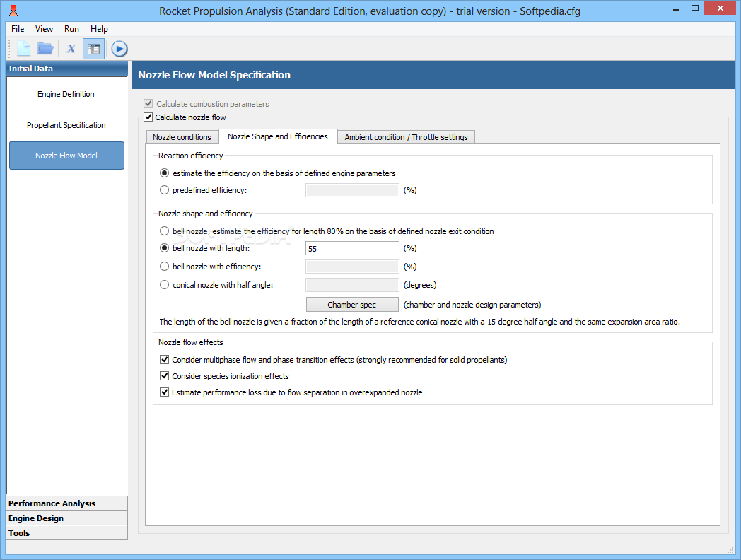This screenshot has height=560, width=741.
Task: Open the Chamber spec dialog
Action: tap(352, 305)
